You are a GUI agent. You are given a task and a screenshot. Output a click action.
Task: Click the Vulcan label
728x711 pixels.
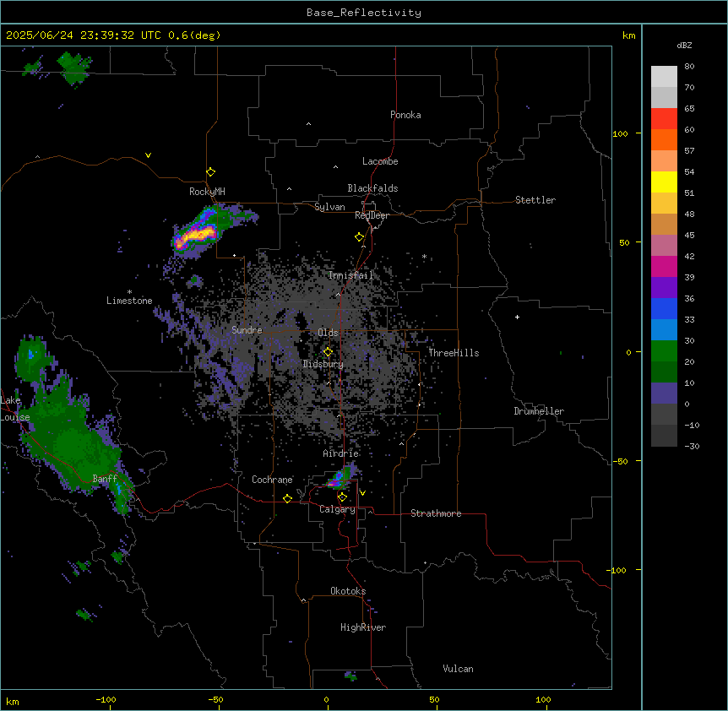click(x=459, y=669)
